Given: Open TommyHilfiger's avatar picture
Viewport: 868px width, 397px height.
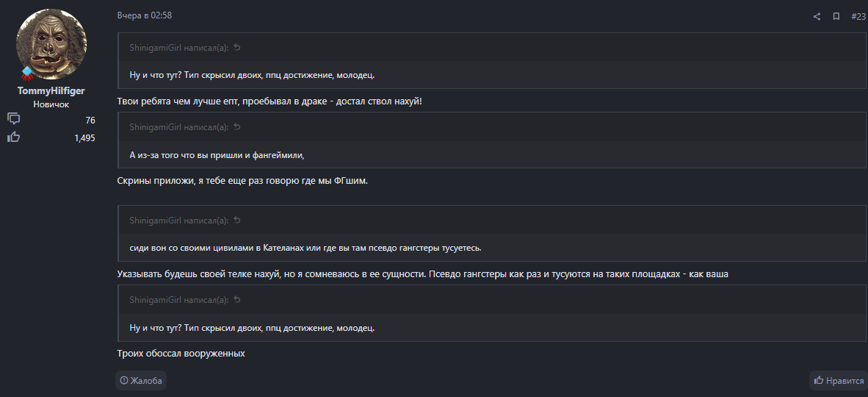Looking at the screenshot, I should (51, 43).
